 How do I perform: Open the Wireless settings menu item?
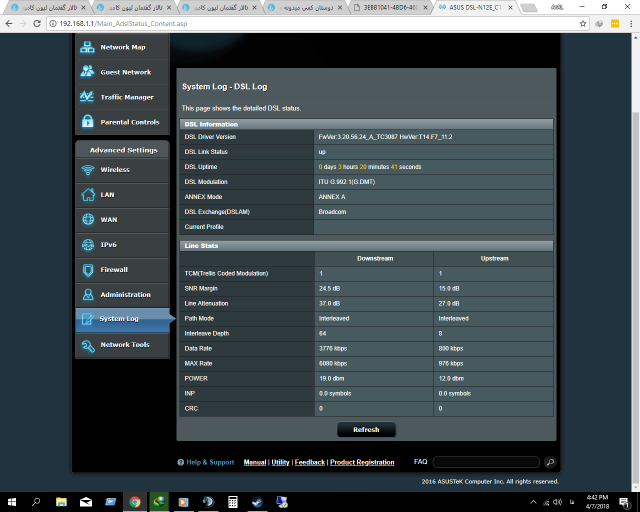click(122, 170)
